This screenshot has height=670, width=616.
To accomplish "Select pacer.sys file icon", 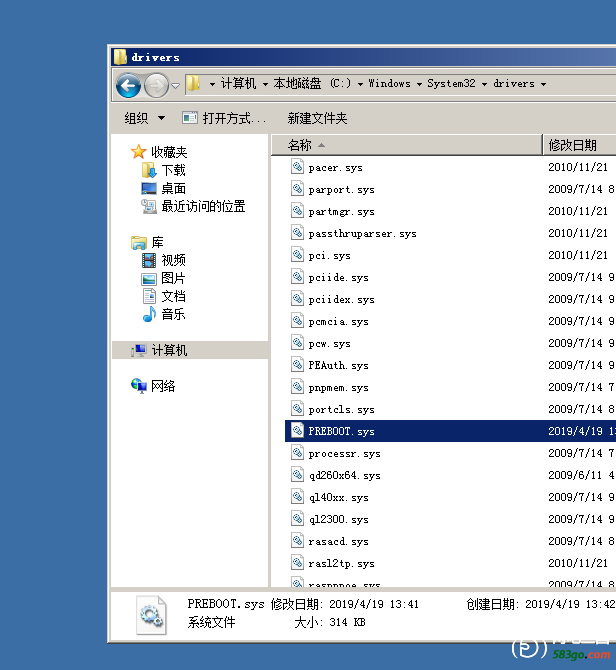I will (297, 166).
